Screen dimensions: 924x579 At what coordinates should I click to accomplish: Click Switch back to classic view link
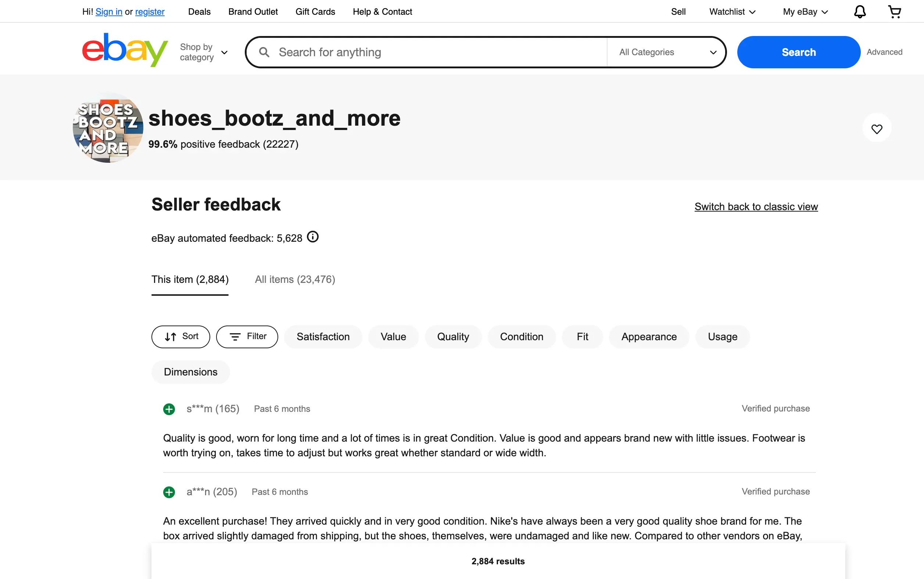click(x=756, y=207)
